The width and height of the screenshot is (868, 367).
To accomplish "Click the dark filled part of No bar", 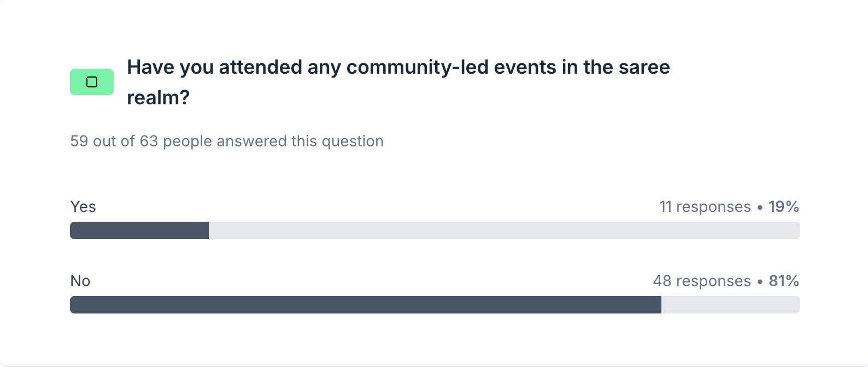I will [x=365, y=305].
